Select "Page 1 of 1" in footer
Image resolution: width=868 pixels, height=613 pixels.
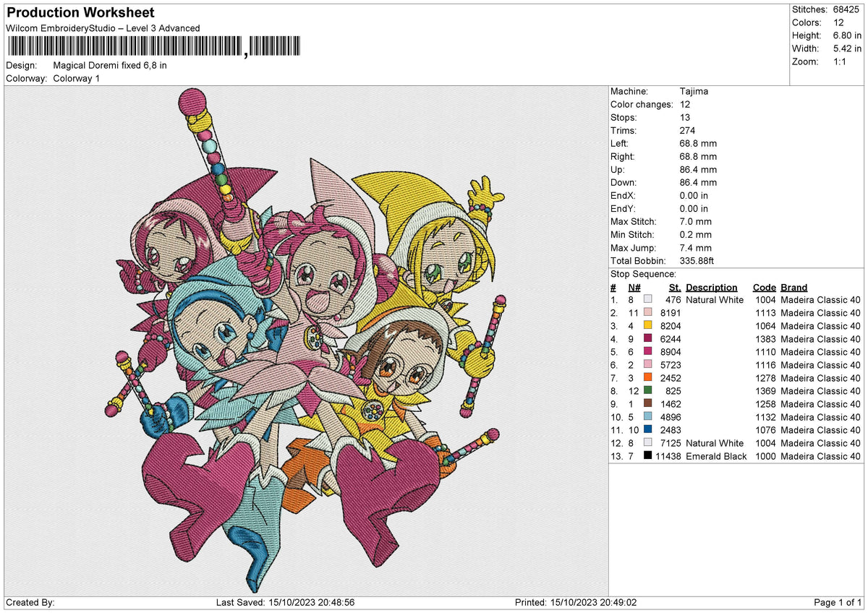[838, 602]
